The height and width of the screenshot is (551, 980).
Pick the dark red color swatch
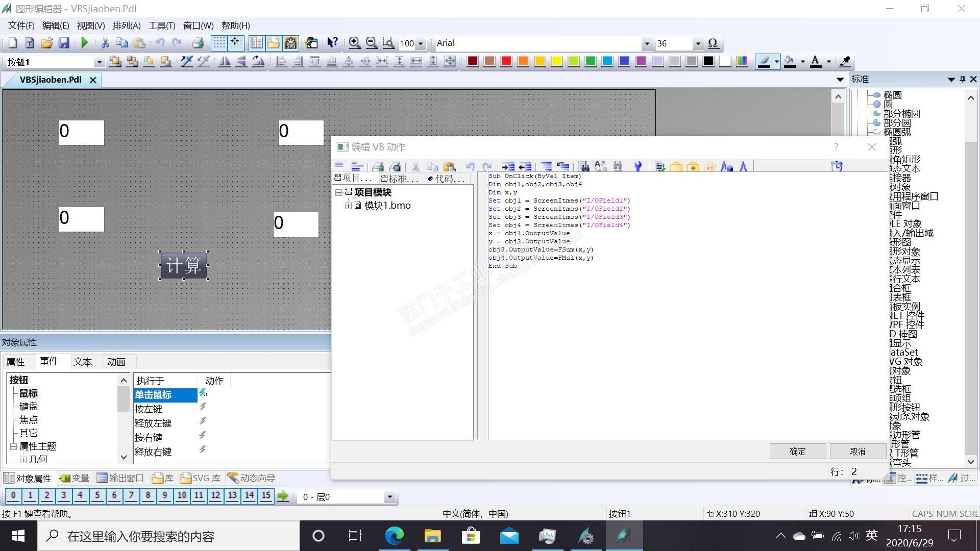(x=473, y=62)
